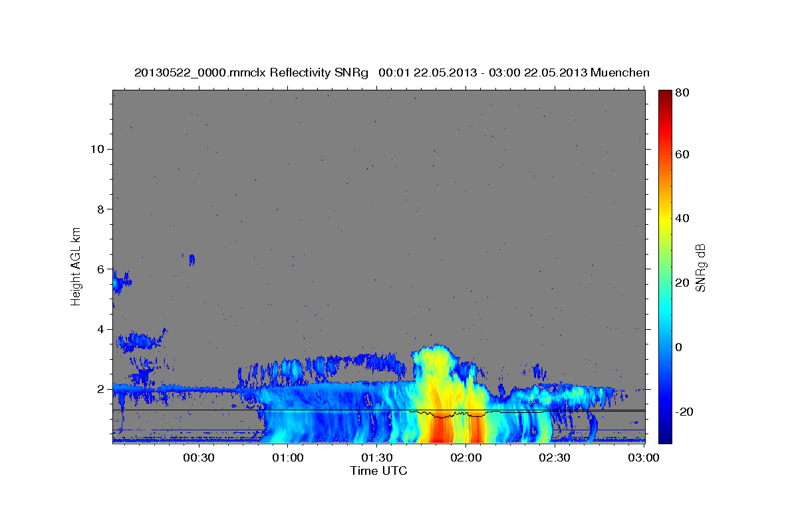Click the 03:00 time tick label

click(x=644, y=458)
